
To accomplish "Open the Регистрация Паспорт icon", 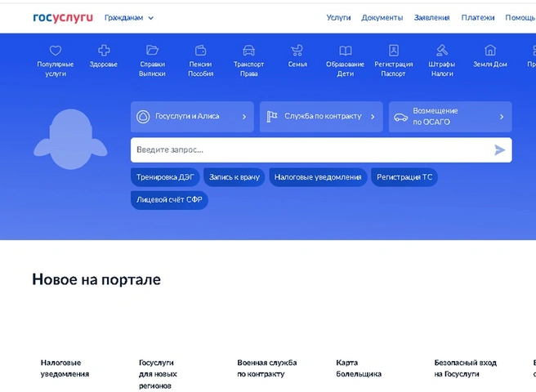I will point(394,51).
